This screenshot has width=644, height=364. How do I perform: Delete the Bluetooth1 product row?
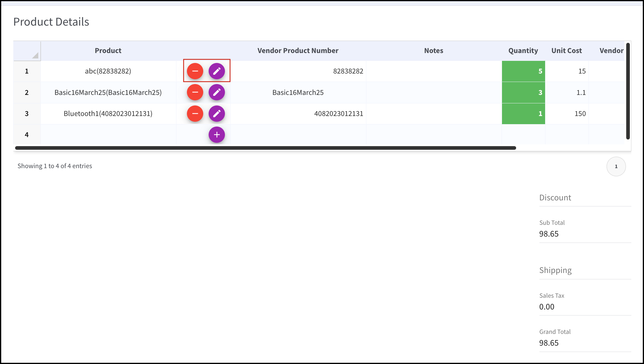pyautogui.click(x=195, y=114)
